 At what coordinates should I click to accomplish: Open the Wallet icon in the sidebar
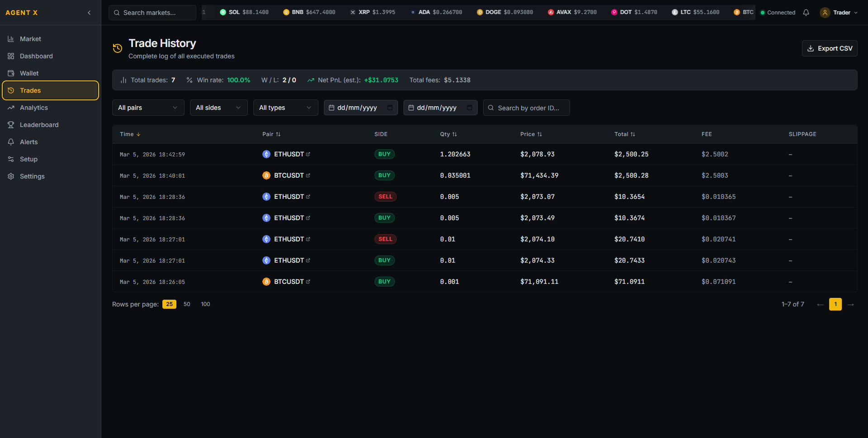point(10,73)
